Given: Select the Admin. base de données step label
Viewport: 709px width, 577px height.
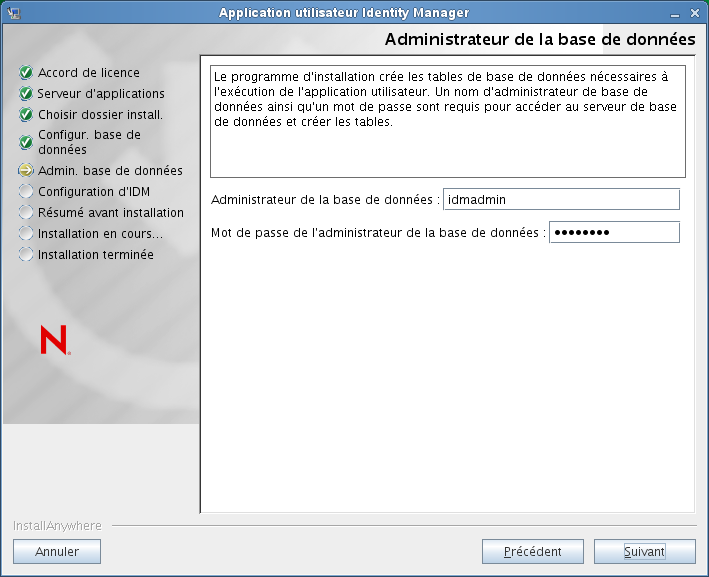Looking at the screenshot, I should tap(110, 170).
